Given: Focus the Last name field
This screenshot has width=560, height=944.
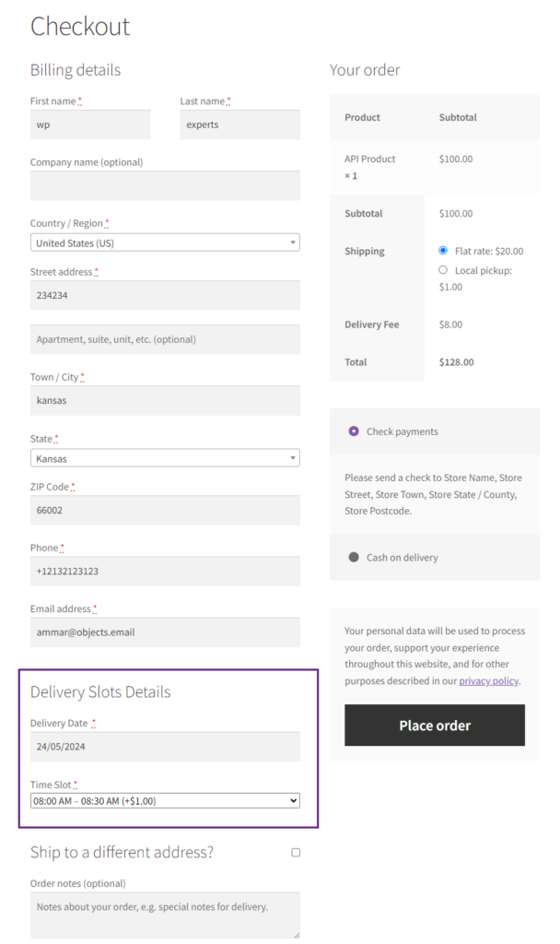Looking at the screenshot, I should pyautogui.click(x=240, y=124).
